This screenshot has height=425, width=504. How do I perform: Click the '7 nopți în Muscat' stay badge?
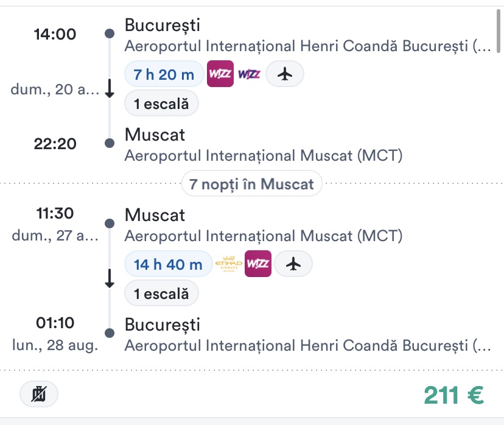click(251, 184)
